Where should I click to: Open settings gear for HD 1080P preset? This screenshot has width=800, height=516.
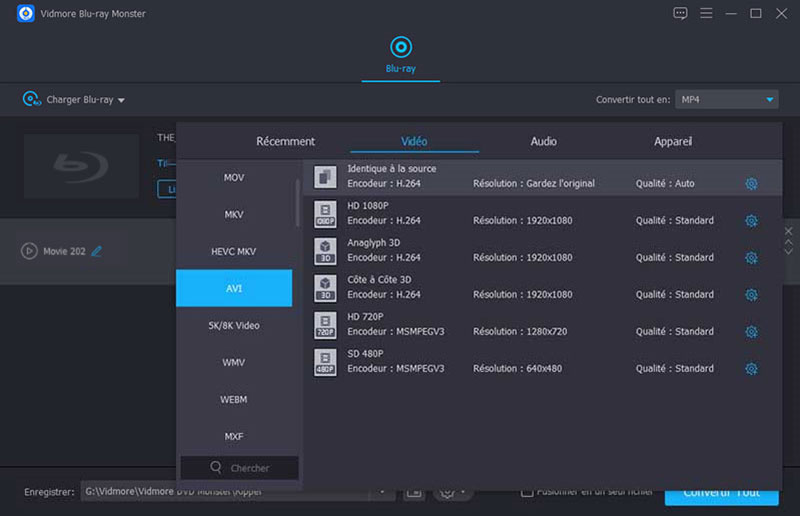(x=751, y=221)
